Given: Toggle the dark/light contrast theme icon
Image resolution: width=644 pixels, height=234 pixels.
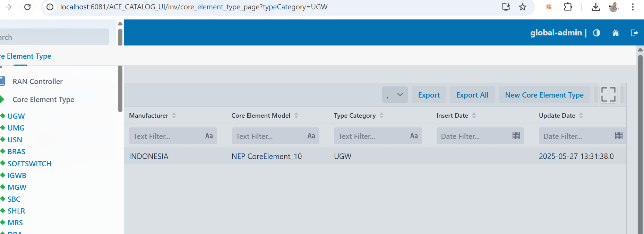Looking at the screenshot, I should click(596, 33).
